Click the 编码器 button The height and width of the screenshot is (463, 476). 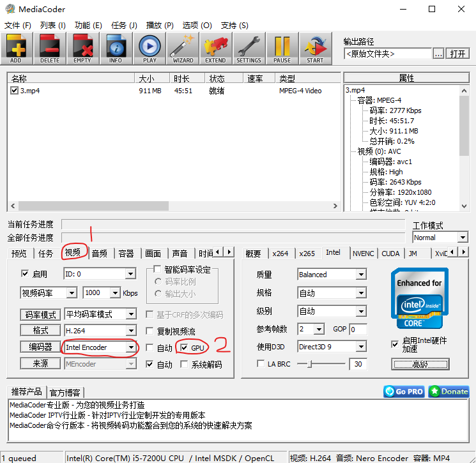point(40,347)
